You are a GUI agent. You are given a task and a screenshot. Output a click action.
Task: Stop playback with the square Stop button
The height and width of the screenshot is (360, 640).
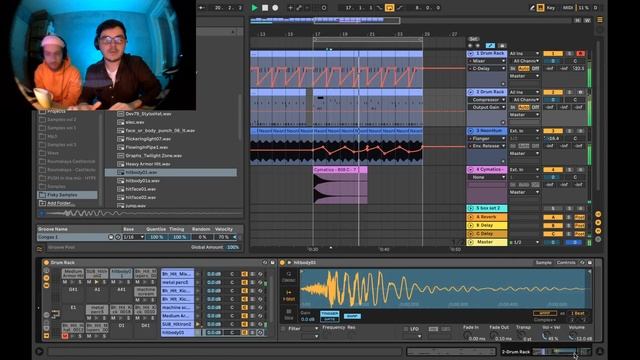tap(265, 7)
